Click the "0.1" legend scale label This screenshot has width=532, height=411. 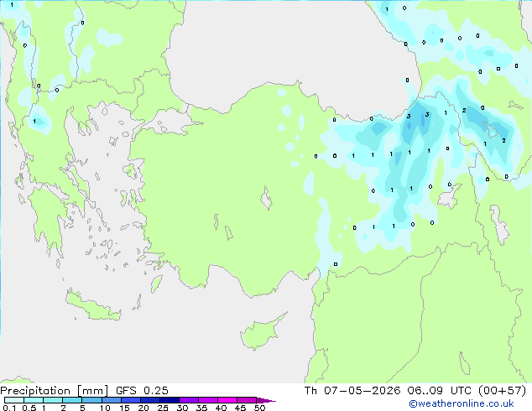[x=9, y=408]
